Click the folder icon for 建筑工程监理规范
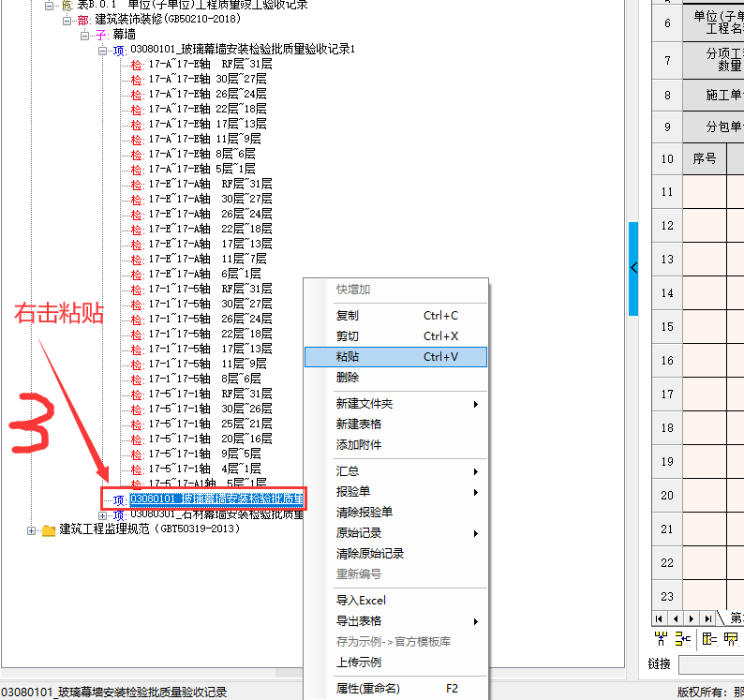The image size is (744, 700). (x=49, y=530)
